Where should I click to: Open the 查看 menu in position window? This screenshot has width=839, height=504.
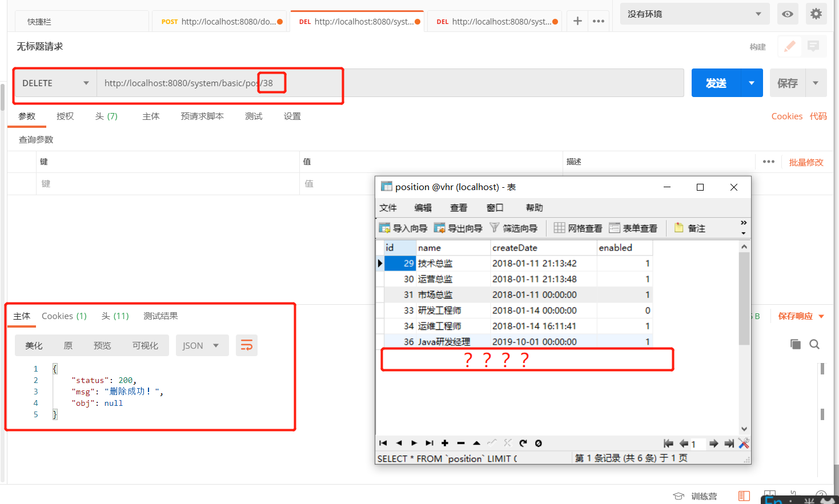point(459,208)
